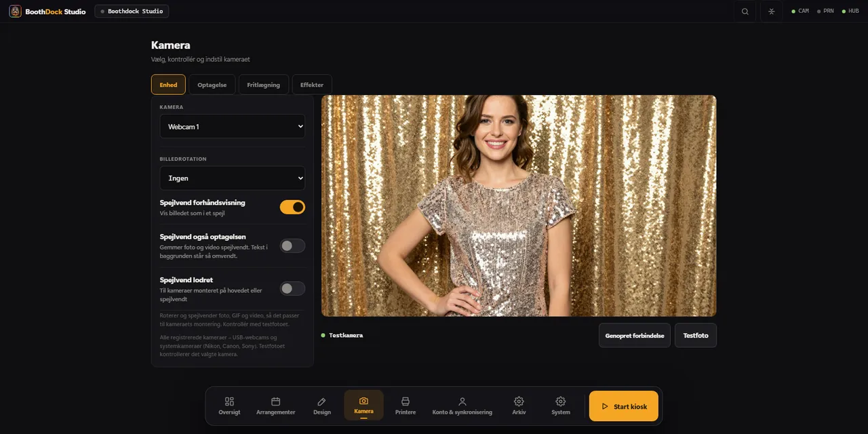Switch to the Enhed tab
868x434 pixels.
point(168,85)
